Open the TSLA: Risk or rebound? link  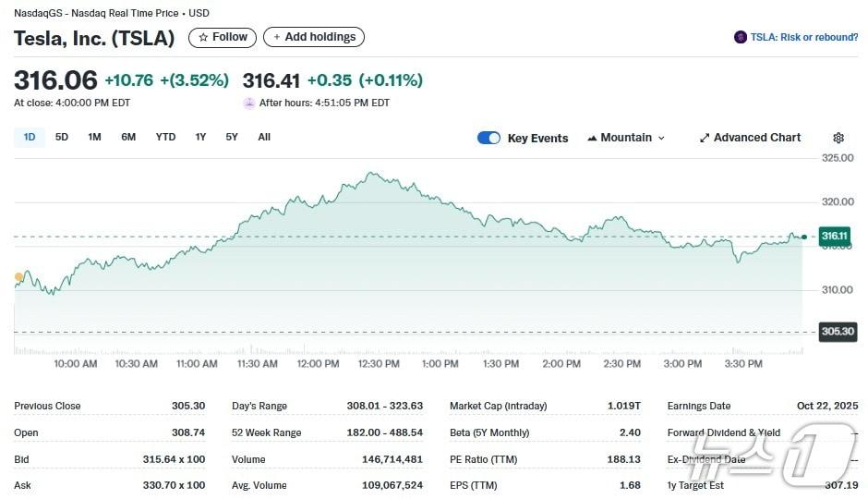click(x=803, y=37)
